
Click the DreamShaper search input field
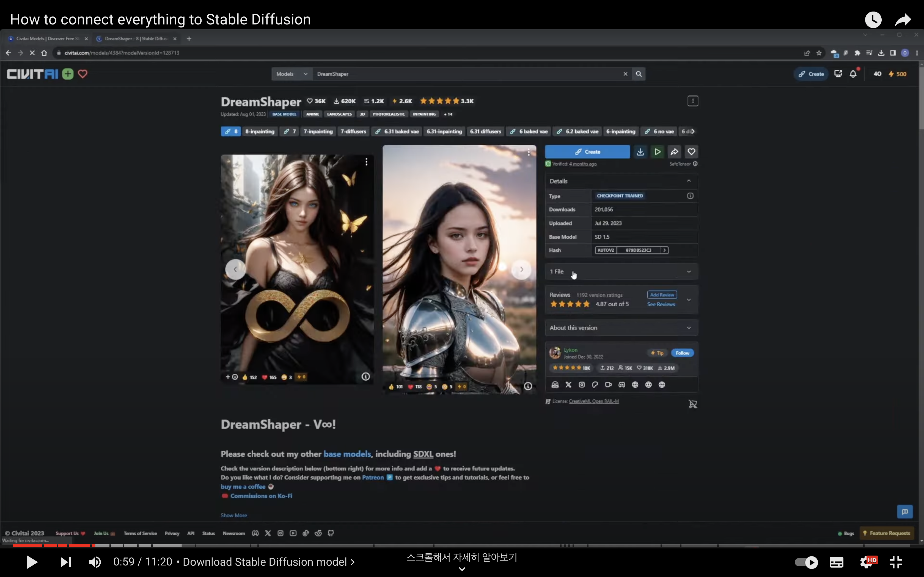466,74
